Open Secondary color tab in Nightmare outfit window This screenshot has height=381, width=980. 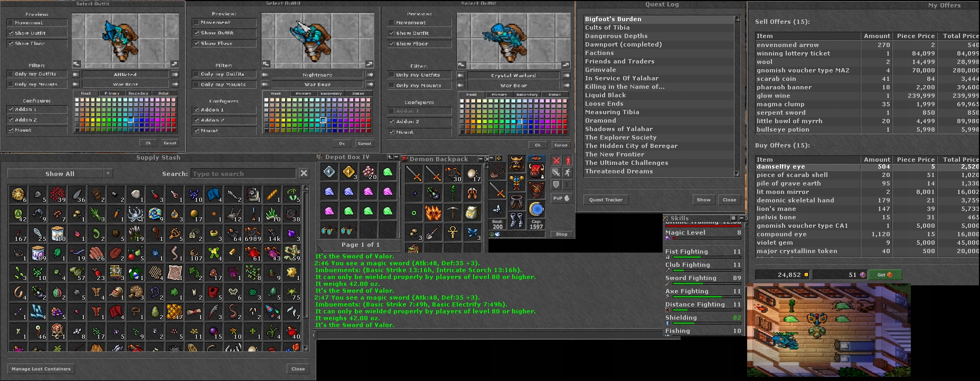(x=331, y=94)
